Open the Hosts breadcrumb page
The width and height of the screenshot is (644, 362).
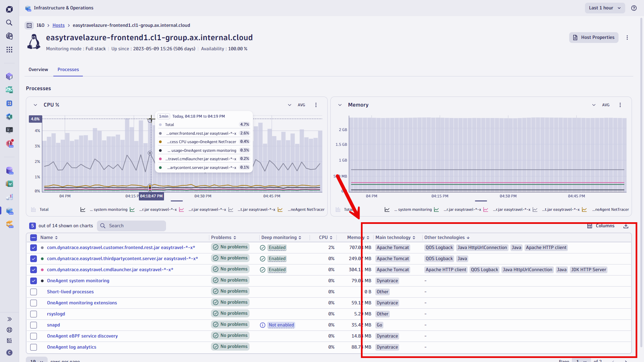click(x=58, y=25)
